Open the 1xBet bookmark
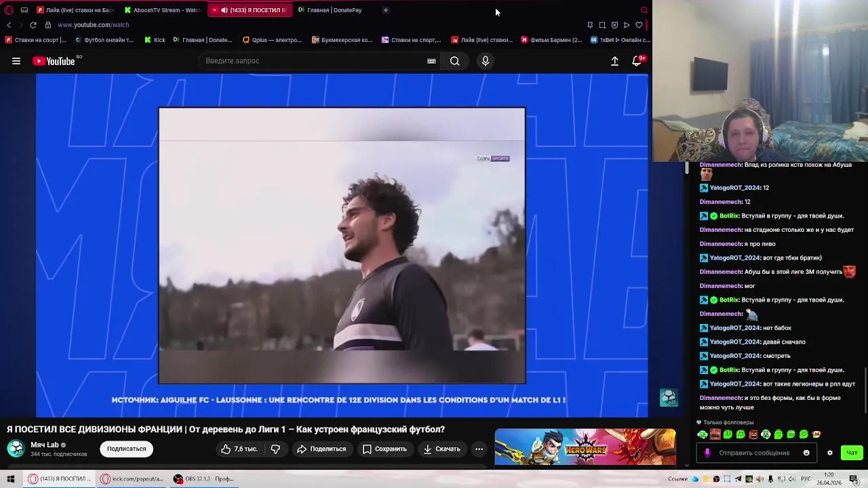868x488 pixels. [620, 40]
